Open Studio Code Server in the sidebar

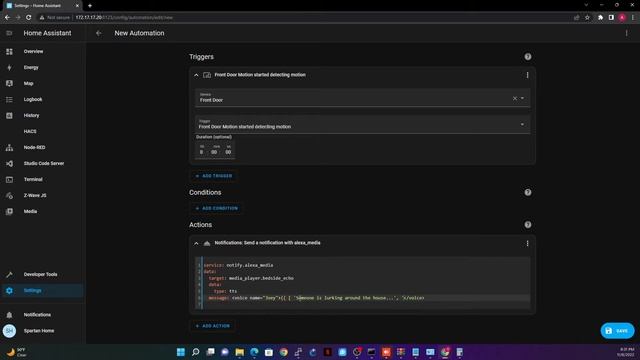click(44, 163)
